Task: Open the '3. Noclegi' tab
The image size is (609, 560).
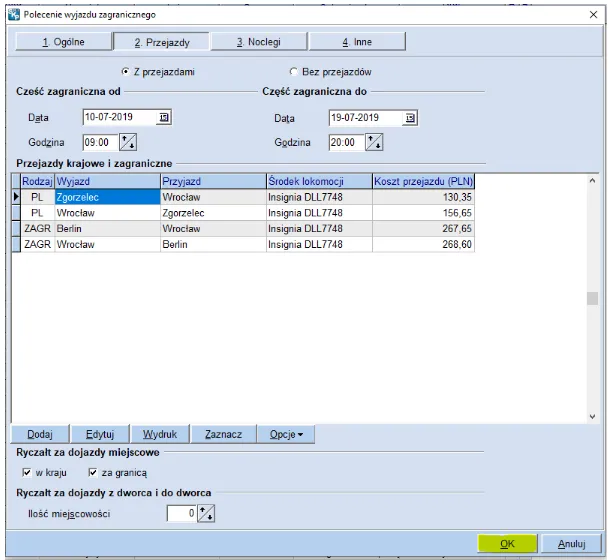Action: point(258,42)
